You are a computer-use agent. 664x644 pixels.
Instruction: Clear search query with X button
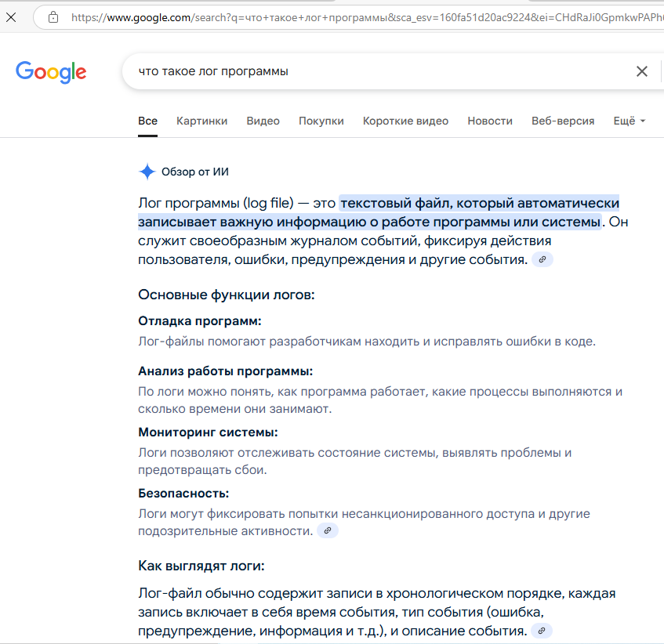(642, 71)
